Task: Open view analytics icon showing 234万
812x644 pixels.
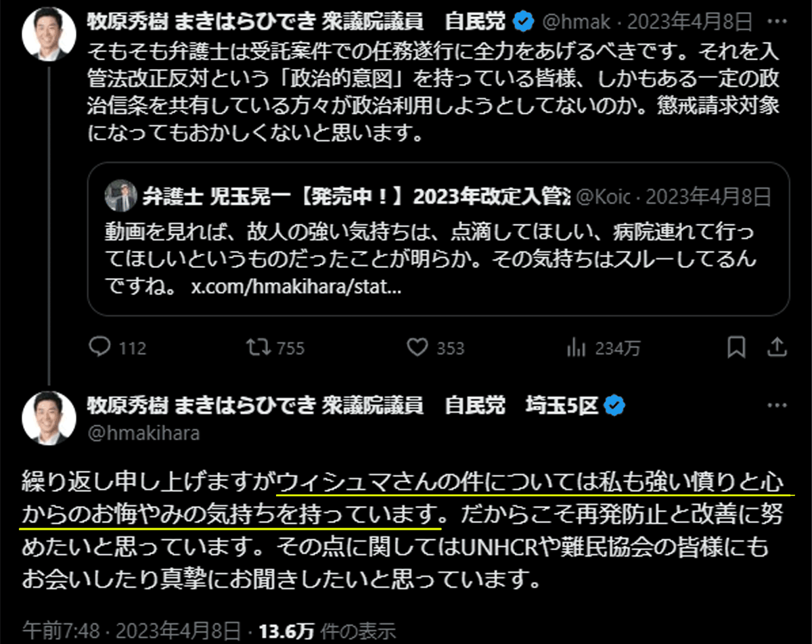Action: [x=576, y=348]
